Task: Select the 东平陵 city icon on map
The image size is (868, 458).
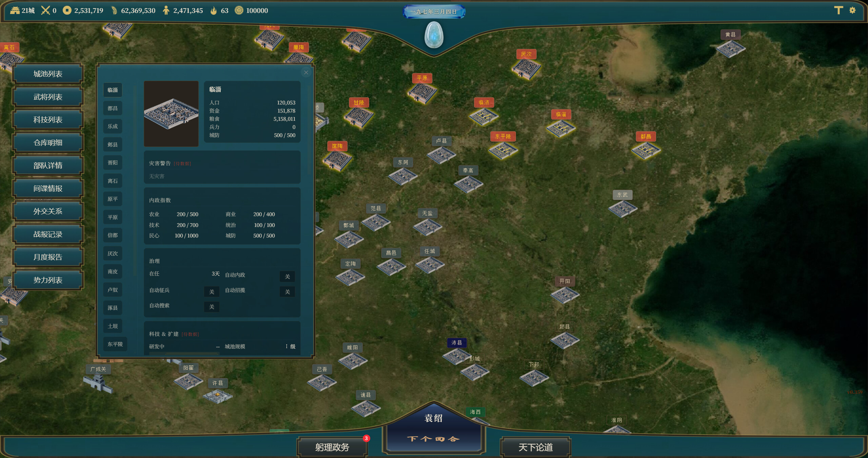Action: coord(503,150)
